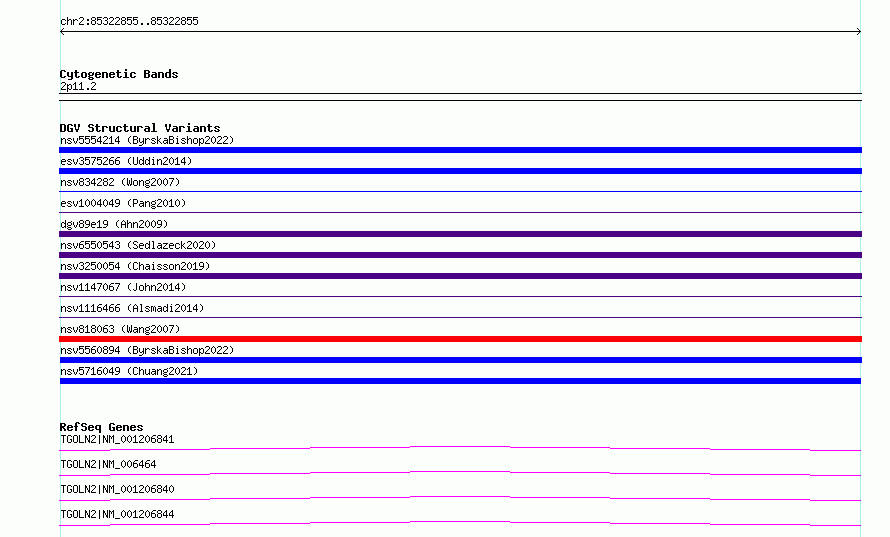890x537 pixels.
Task: Select the DGV Structural Variants track heading
Action: pos(140,128)
